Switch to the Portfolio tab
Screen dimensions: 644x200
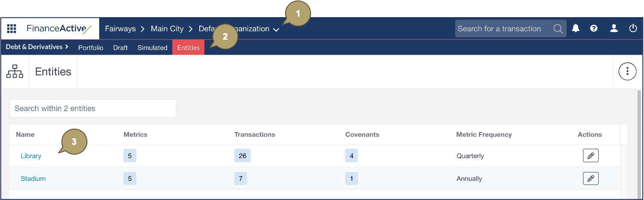point(91,47)
